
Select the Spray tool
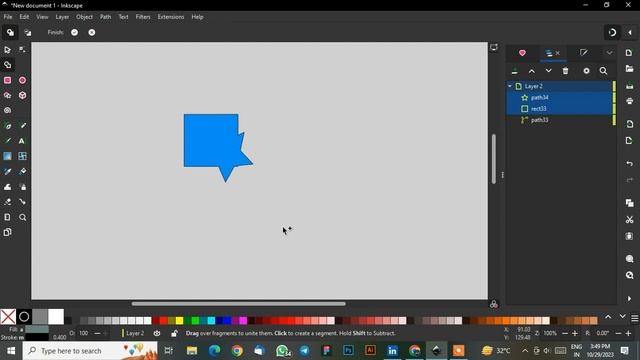(x=22, y=187)
